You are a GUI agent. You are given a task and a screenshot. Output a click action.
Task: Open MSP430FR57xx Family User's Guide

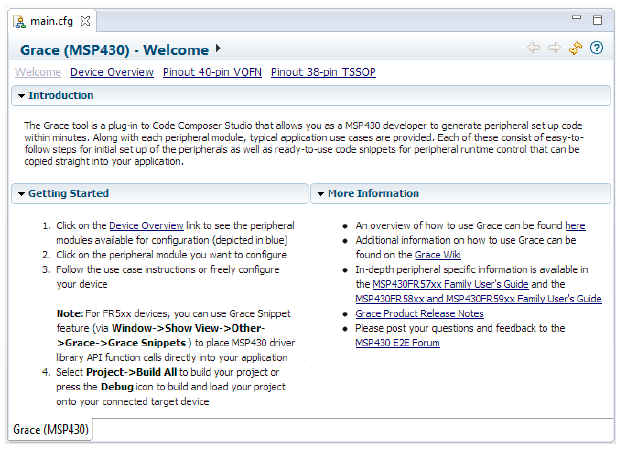[450, 284]
